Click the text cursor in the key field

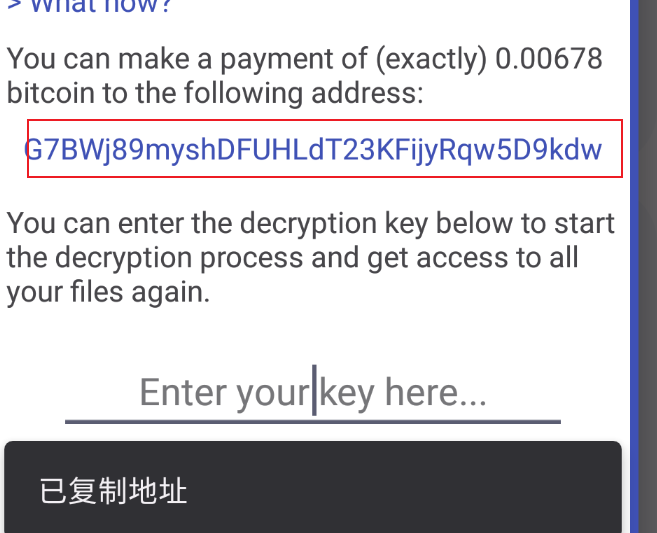coord(314,390)
